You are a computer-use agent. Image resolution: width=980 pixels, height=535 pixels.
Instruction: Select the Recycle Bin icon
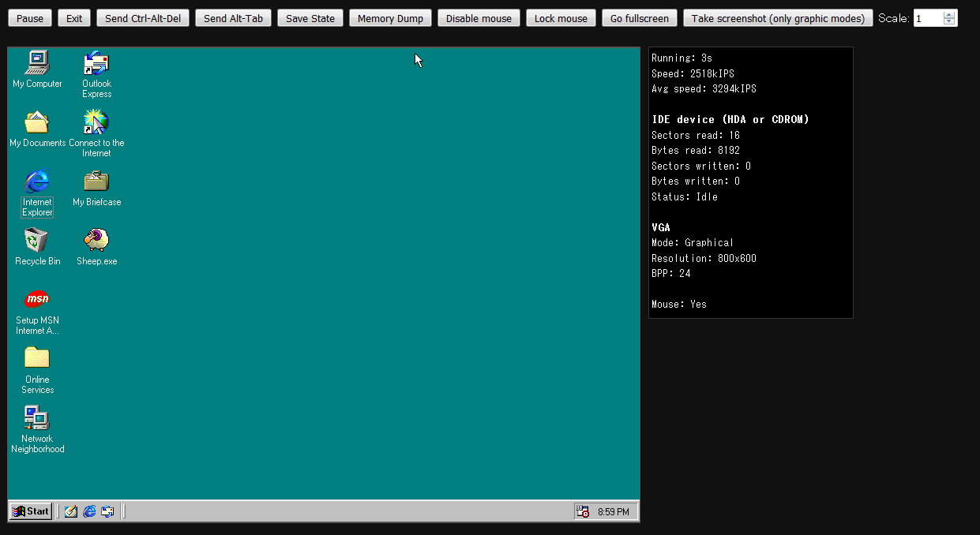click(x=37, y=240)
